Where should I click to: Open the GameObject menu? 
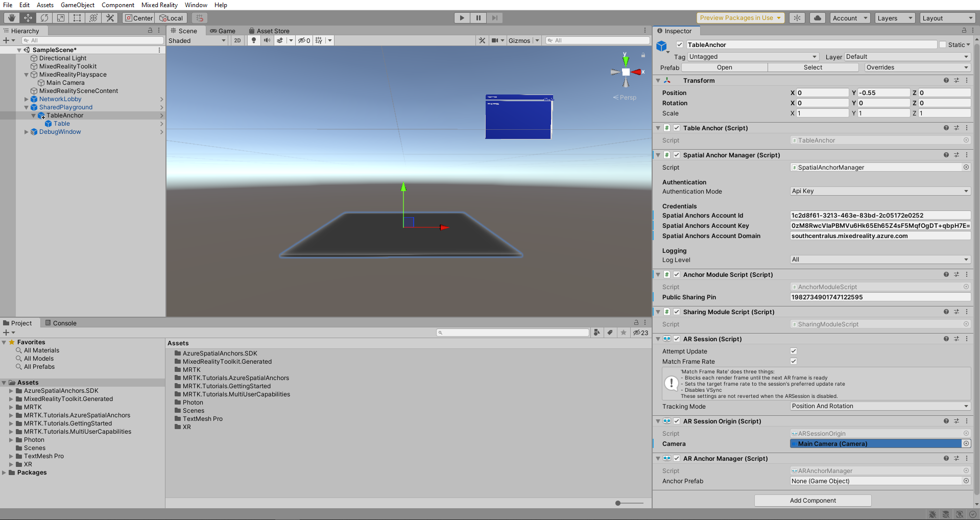coord(77,5)
